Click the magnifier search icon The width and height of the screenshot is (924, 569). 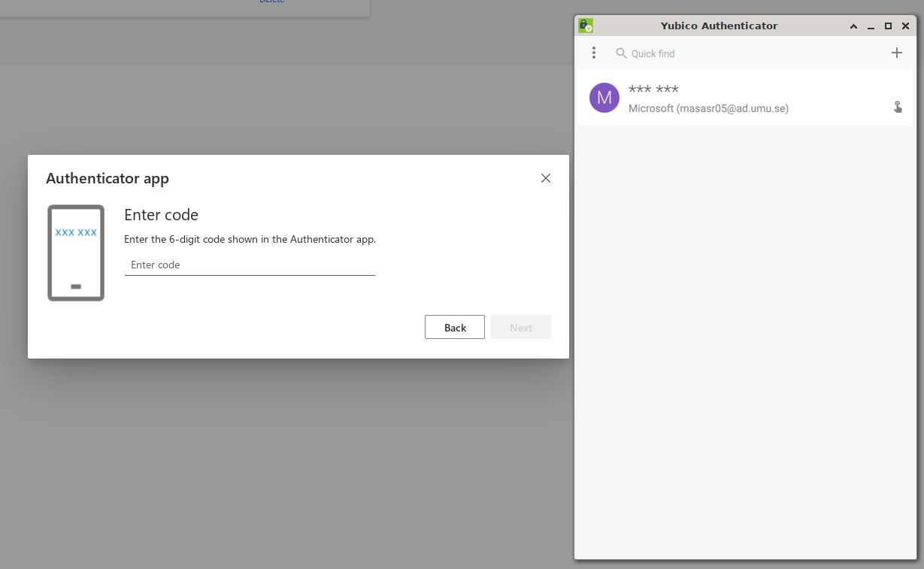click(x=621, y=53)
